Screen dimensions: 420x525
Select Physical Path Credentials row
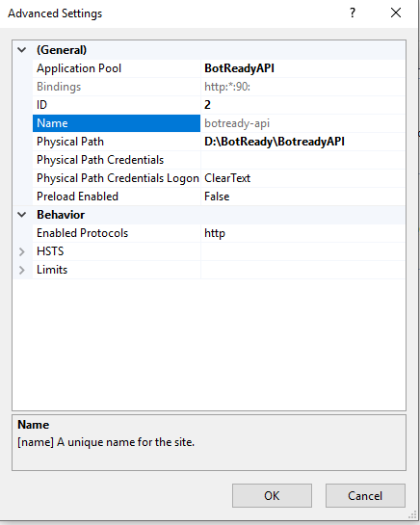pos(219,160)
